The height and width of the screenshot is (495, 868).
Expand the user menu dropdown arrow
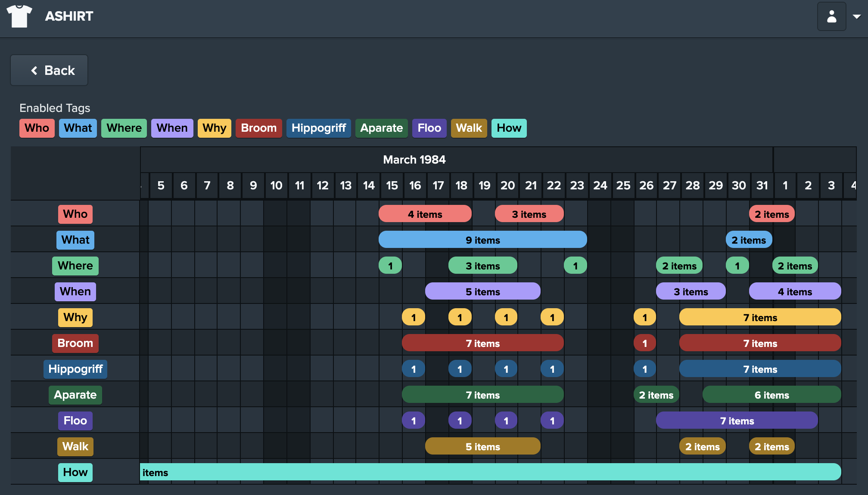[x=857, y=16]
